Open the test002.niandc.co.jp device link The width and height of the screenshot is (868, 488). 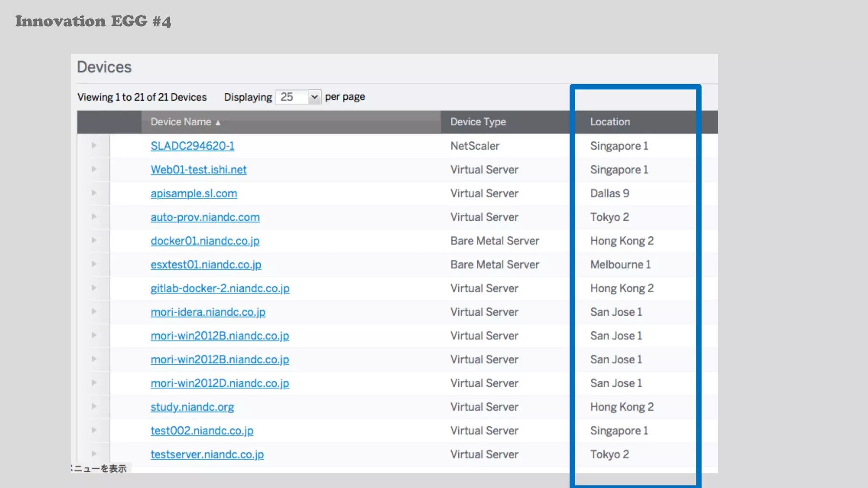tap(202, 430)
